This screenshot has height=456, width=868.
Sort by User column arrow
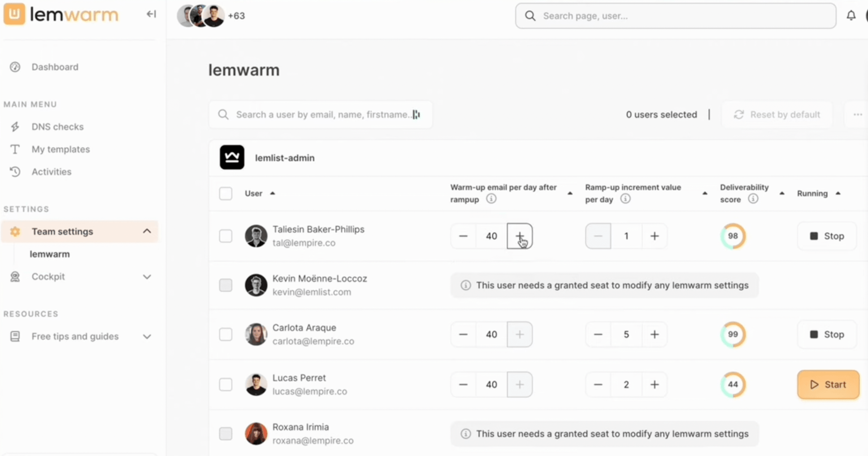[x=272, y=193]
